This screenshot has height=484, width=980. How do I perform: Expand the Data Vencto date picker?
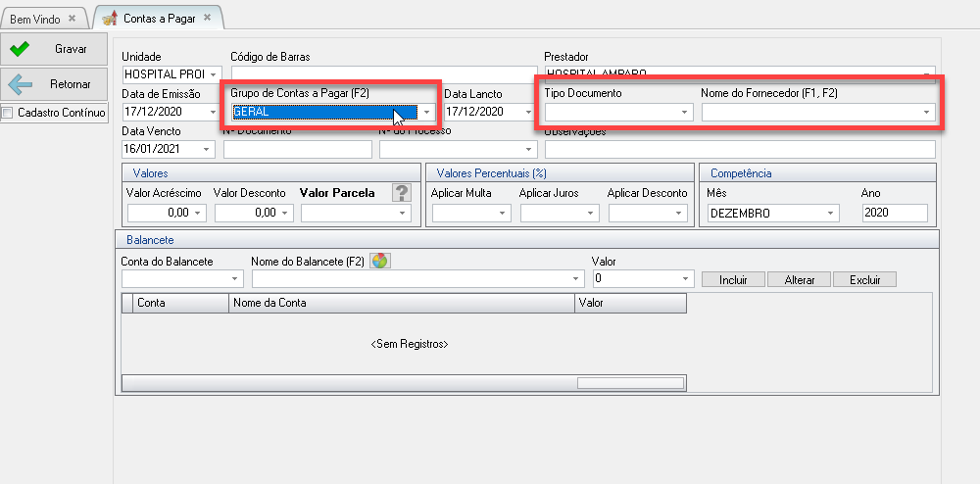tap(207, 150)
